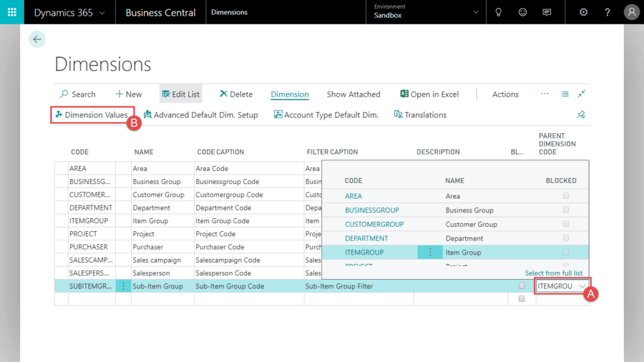Open the user profile avatar
The height and width of the screenshot is (362, 644).
click(631, 12)
